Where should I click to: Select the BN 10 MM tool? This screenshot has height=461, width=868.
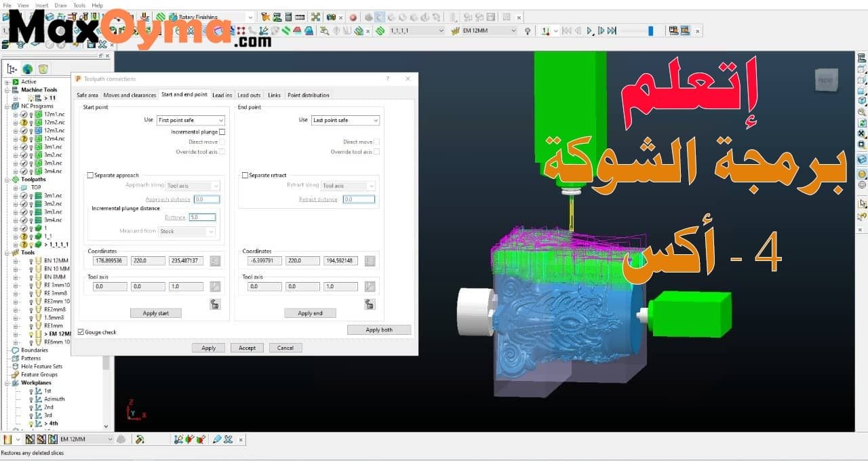click(x=57, y=268)
